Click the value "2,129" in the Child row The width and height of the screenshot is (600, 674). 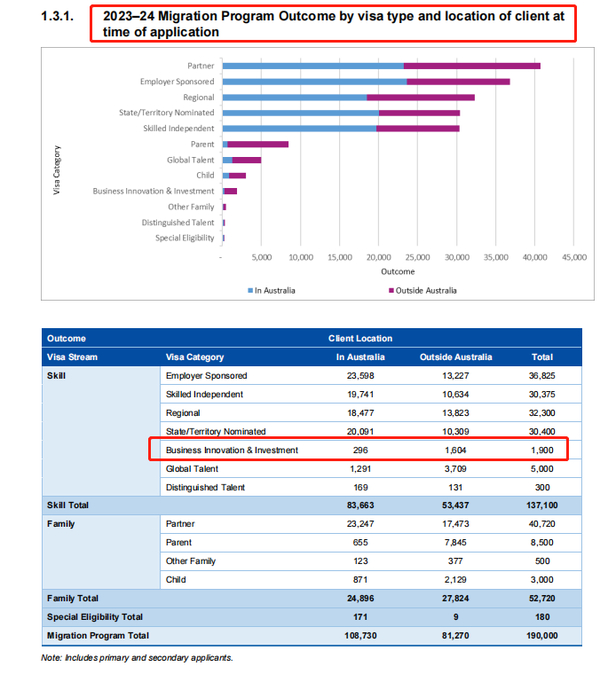456,580
